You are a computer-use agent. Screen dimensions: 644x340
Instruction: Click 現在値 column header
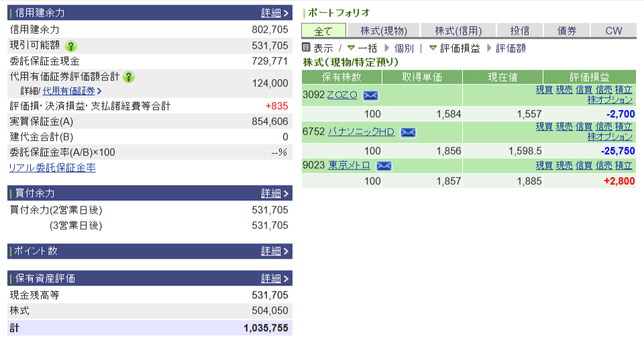click(x=502, y=77)
